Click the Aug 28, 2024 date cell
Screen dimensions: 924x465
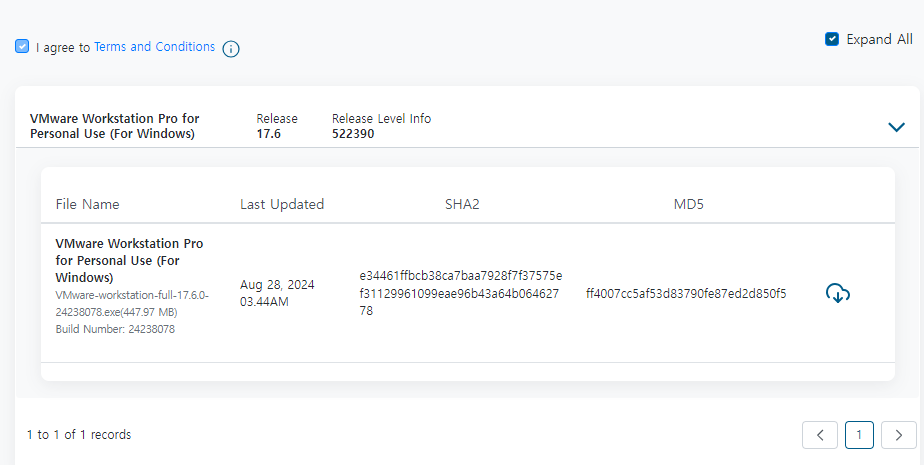click(277, 293)
